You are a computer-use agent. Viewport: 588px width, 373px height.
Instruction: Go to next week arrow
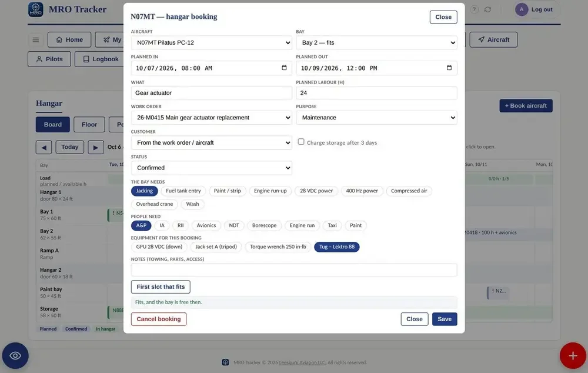tap(96, 147)
